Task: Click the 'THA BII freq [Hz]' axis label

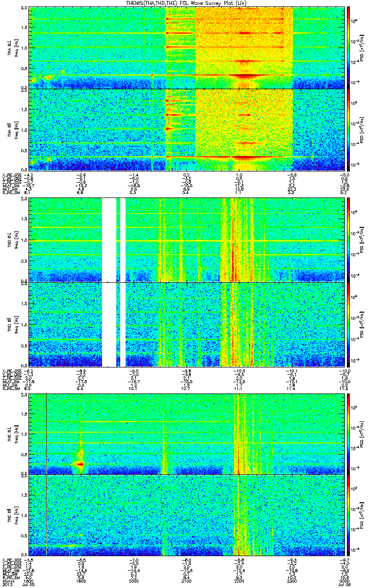Action: point(13,129)
